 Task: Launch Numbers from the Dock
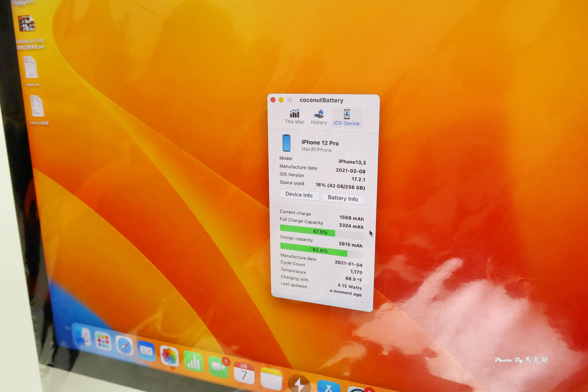[193, 361]
